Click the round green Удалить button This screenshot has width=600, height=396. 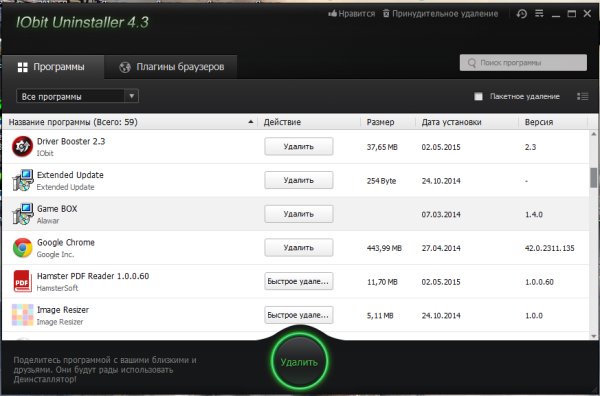299,362
